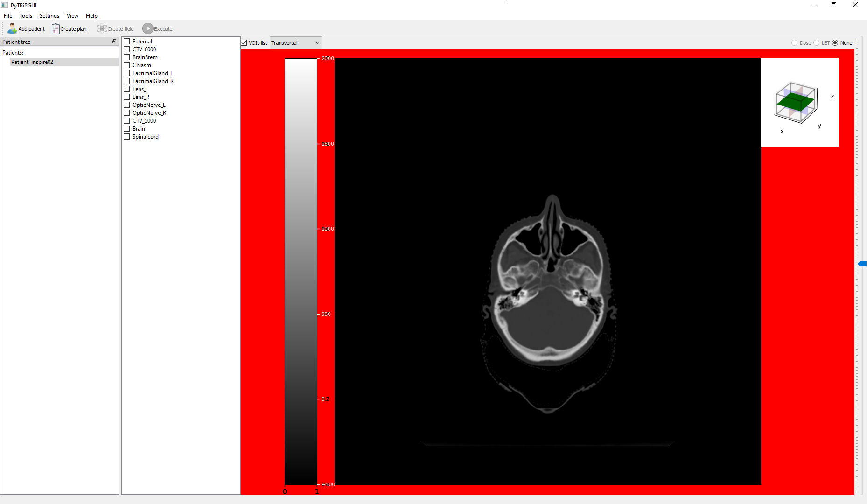Check the Spinalcord structure
This screenshot has width=867, height=504.
126,136
